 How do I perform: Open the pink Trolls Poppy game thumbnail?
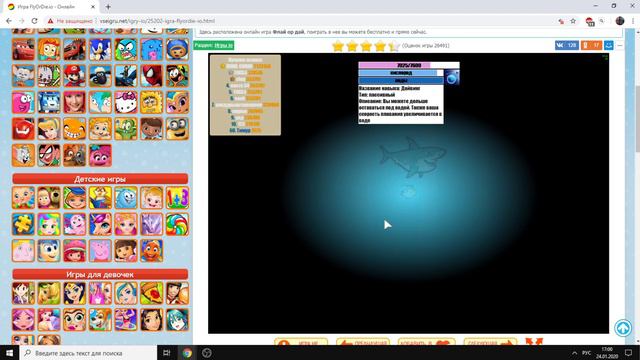click(100, 155)
